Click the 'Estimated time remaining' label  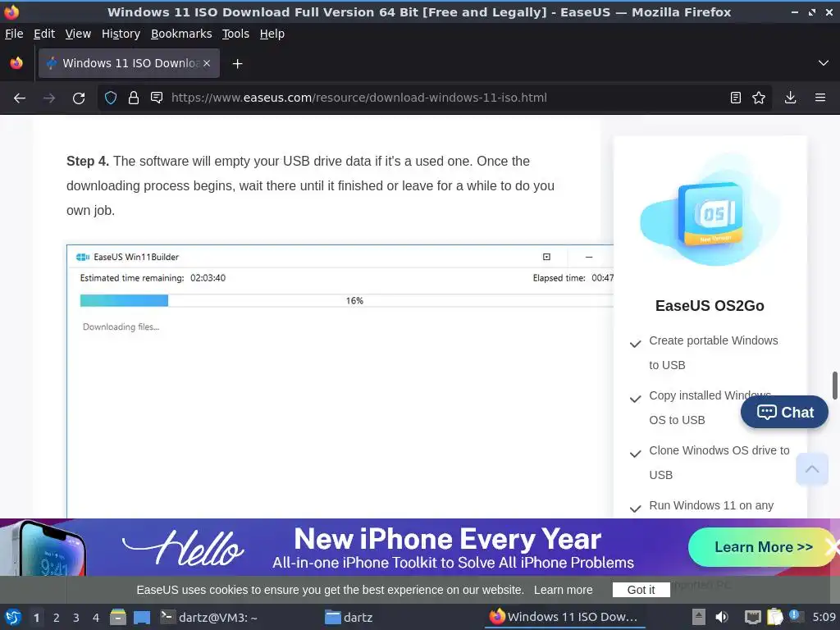132,278
